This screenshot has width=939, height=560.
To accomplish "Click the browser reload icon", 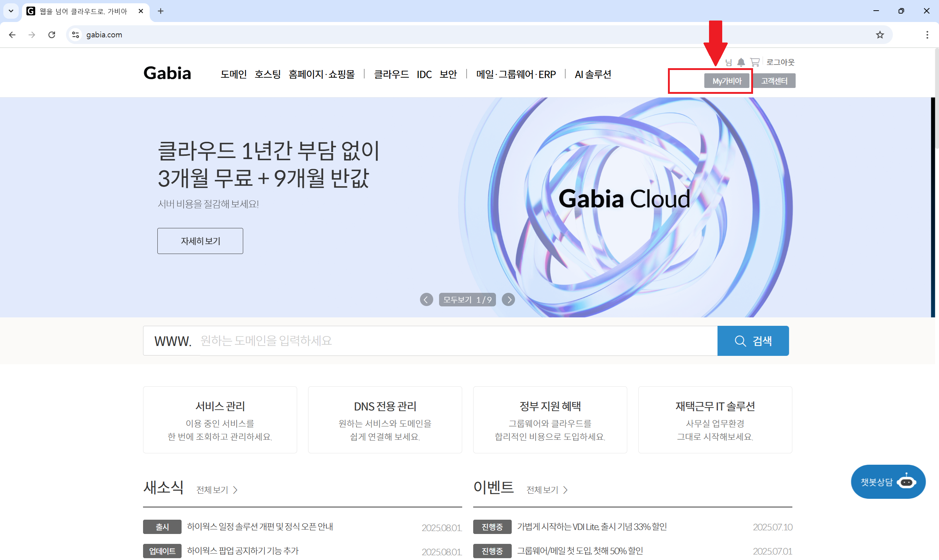I will click(x=52, y=35).
